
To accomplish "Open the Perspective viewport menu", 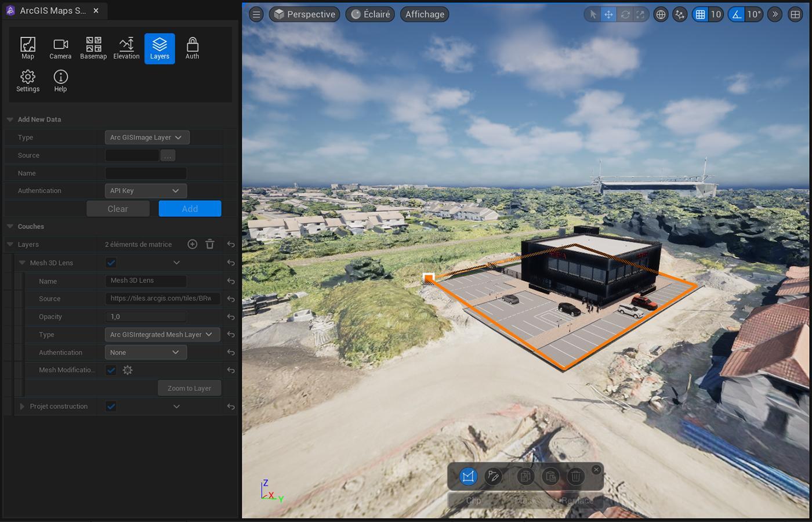I will 304,14.
